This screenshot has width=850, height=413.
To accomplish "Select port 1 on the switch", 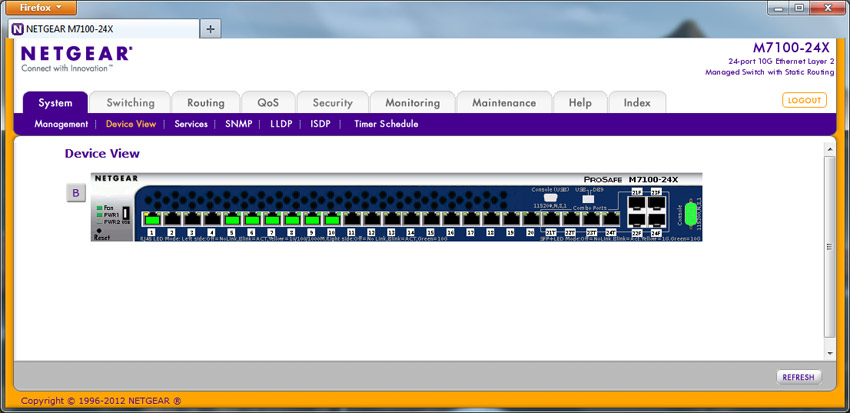I will tap(152, 219).
